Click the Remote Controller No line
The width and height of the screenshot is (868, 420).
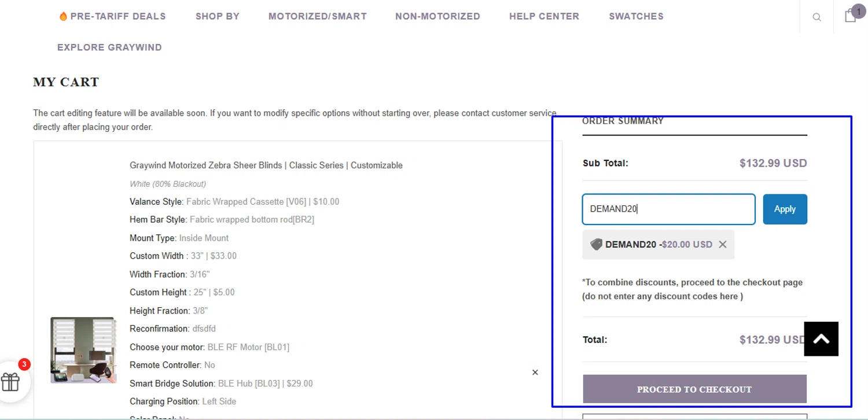click(x=172, y=366)
